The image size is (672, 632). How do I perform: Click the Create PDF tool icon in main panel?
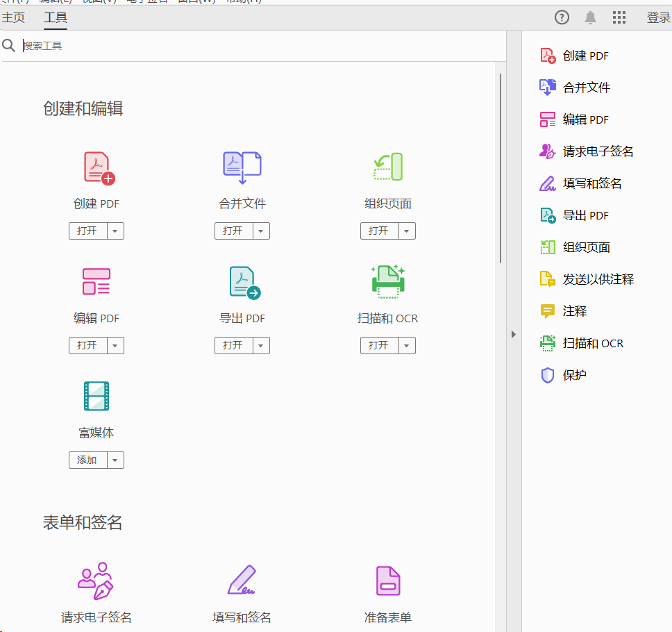click(99, 168)
